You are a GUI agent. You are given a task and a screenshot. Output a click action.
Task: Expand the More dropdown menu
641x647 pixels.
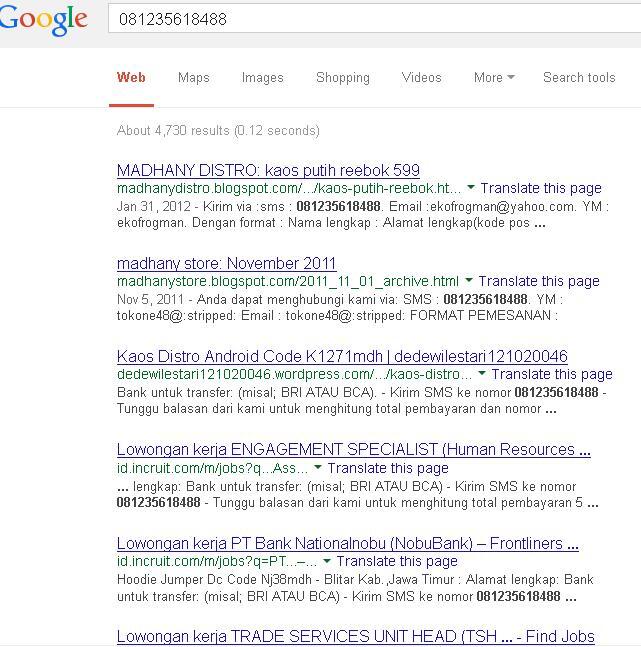[x=494, y=77]
